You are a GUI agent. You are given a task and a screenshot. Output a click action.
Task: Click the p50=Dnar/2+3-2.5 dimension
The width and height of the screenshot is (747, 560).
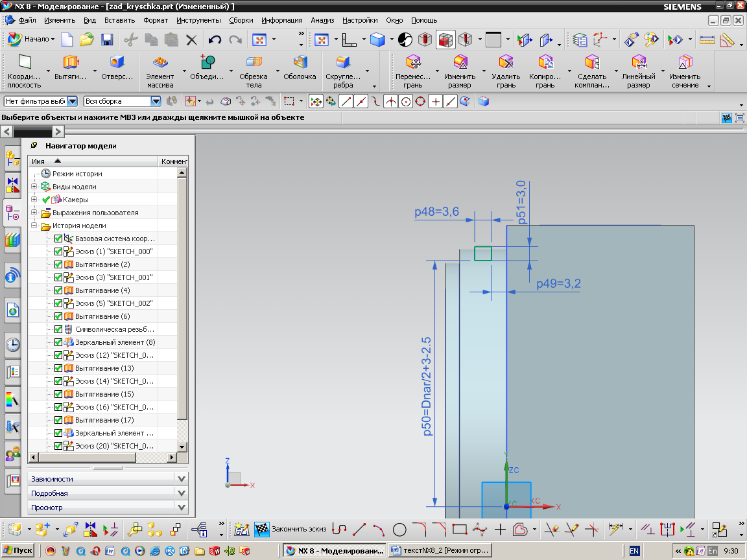[427, 386]
